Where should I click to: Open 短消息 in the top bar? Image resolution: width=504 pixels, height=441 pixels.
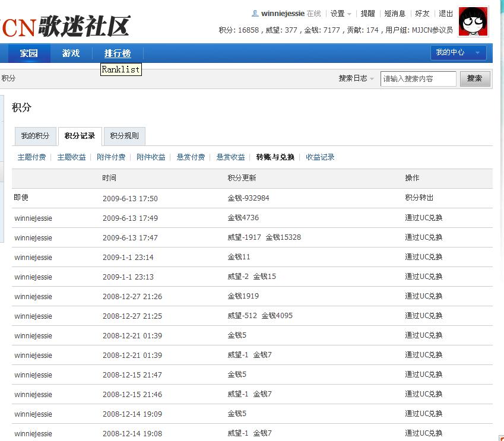coord(395,14)
